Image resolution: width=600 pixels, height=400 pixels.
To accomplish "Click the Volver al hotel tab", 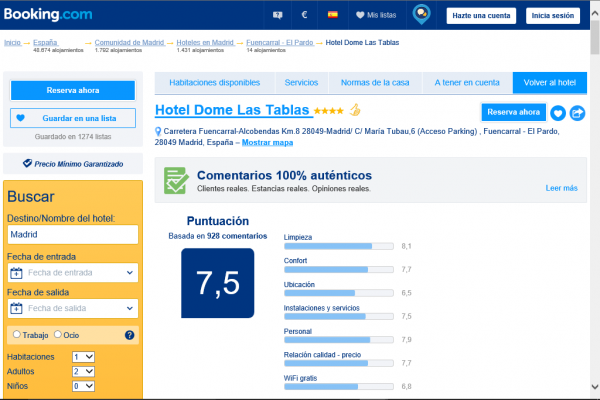I will tap(549, 83).
